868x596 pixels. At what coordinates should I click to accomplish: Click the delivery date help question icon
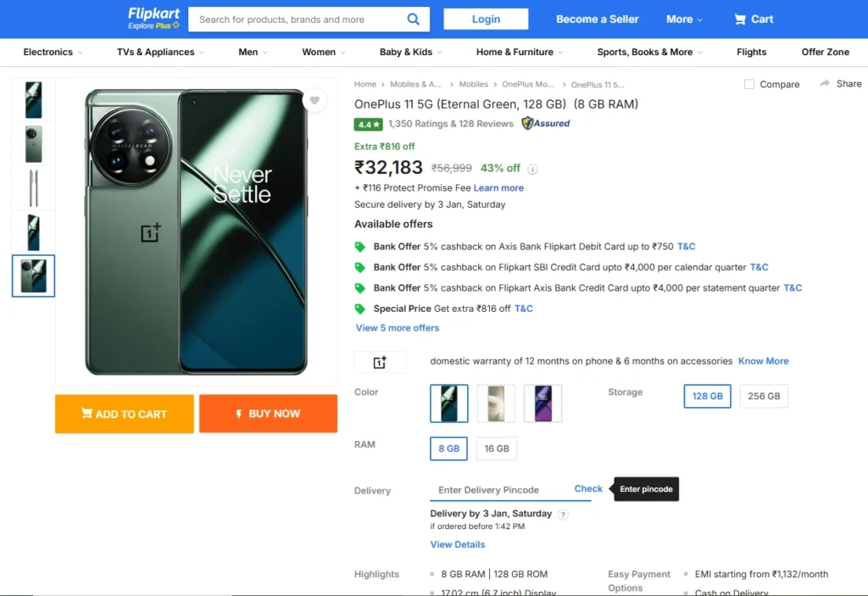pos(563,514)
